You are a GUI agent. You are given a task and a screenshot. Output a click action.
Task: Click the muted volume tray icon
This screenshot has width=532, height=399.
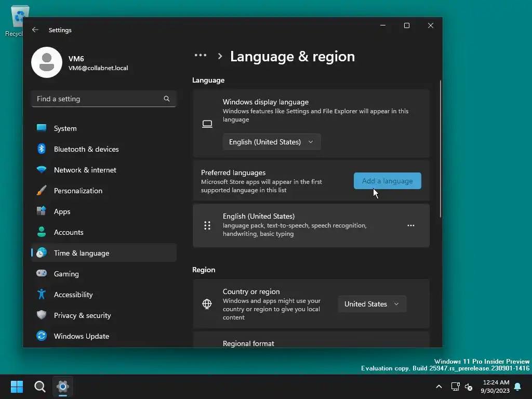tap(469, 387)
